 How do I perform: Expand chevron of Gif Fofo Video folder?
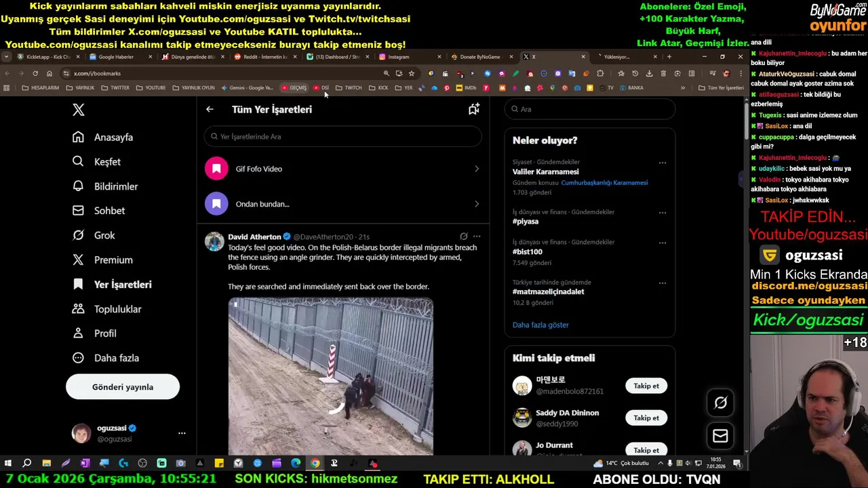[x=477, y=169]
